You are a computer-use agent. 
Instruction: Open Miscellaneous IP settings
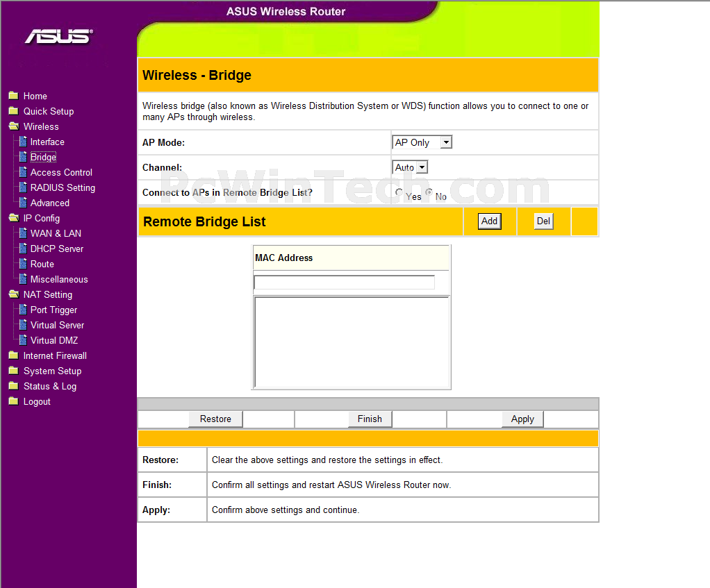coord(59,280)
